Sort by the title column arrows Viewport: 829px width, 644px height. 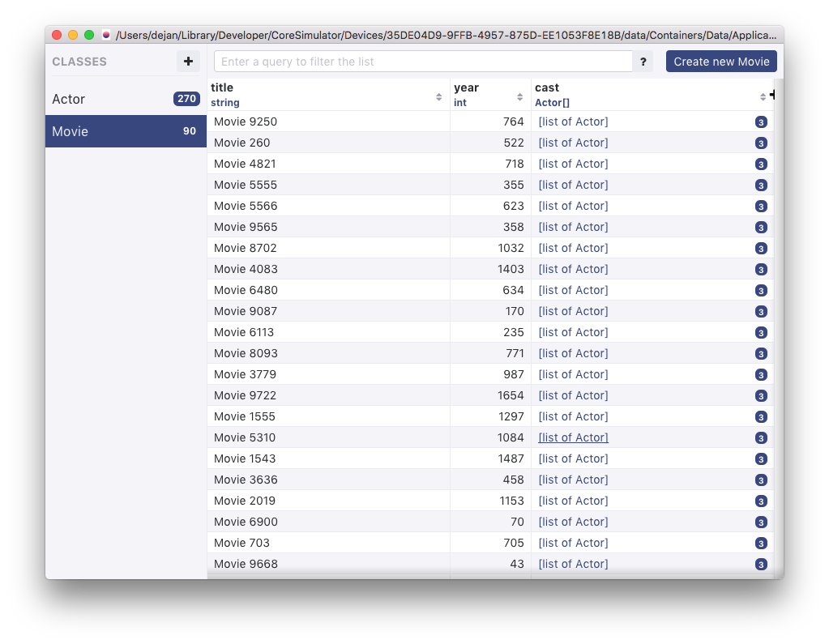pos(438,97)
